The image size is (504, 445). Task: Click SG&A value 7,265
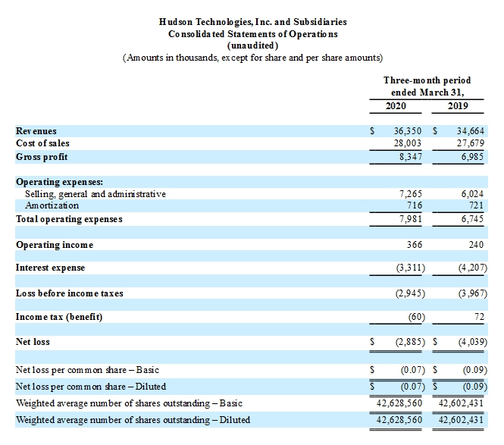(x=411, y=194)
